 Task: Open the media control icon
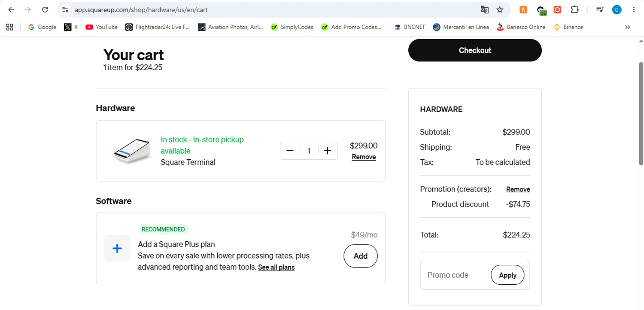tap(600, 9)
